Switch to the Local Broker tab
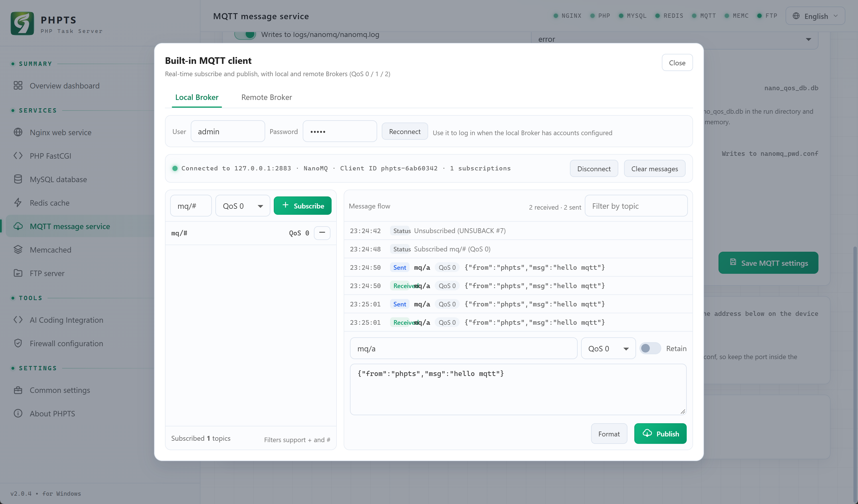858x504 pixels. 197,97
